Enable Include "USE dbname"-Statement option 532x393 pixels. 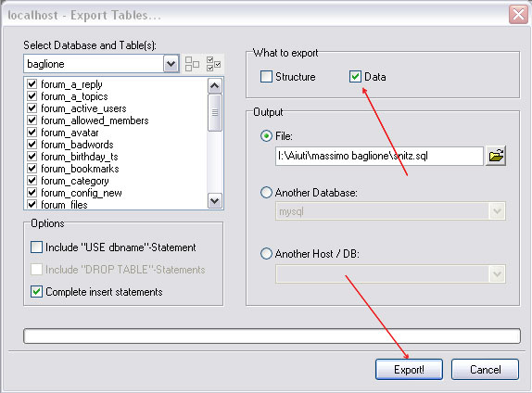pos(36,247)
